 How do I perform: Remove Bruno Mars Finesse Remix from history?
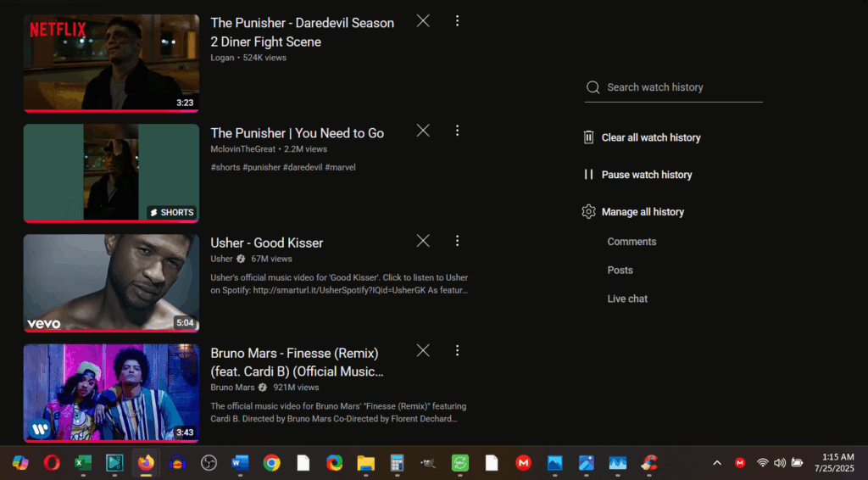pos(423,350)
